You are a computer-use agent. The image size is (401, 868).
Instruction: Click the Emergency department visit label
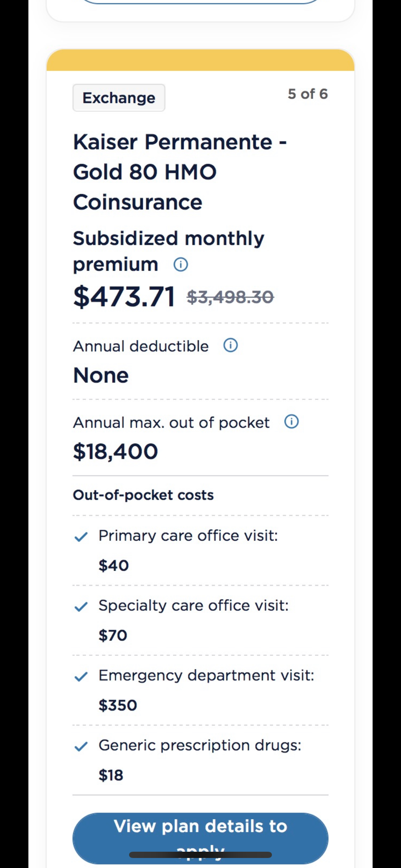pos(206,675)
